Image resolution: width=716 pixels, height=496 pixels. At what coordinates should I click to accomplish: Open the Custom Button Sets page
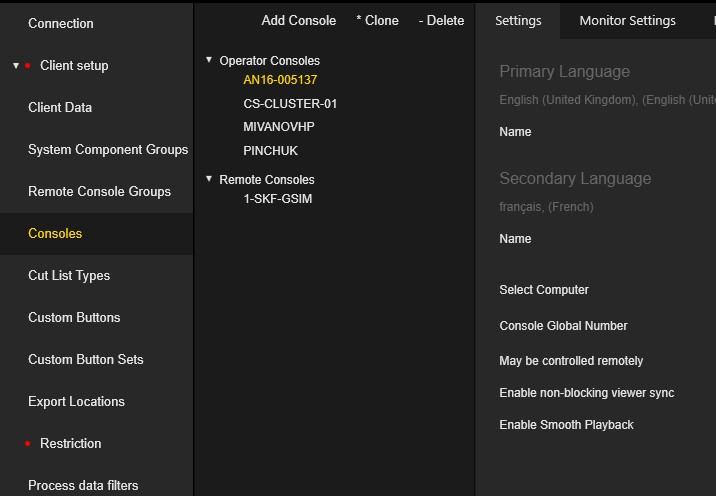pyautogui.click(x=86, y=360)
